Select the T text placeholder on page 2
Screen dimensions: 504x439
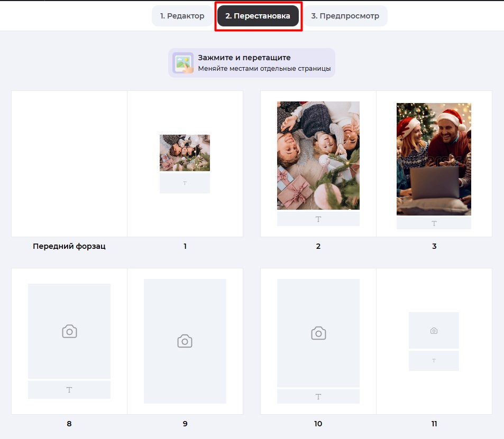[x=318, y=218]
